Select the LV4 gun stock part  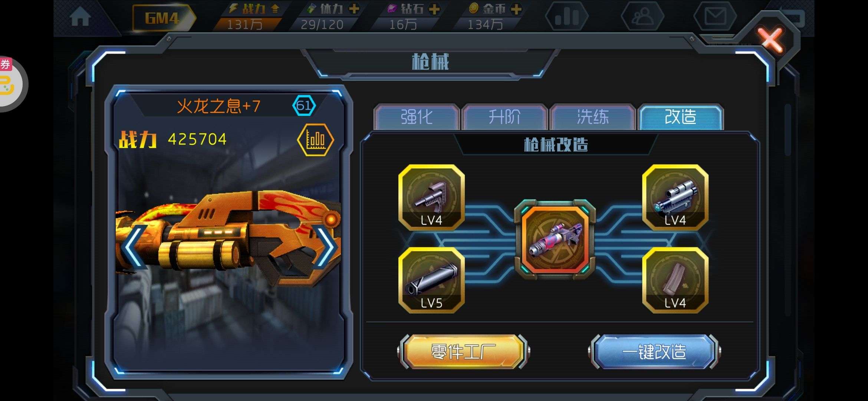pyautogui.click(x=431, y=198)
